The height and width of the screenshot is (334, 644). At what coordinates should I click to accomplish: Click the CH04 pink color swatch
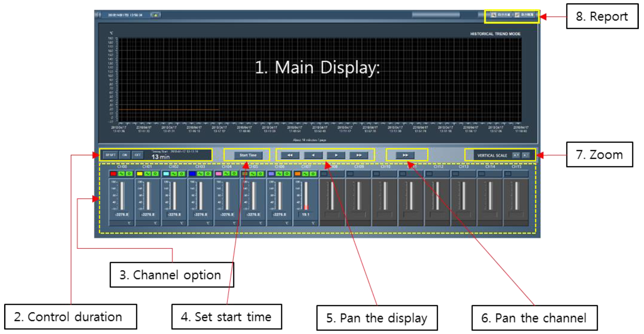coord(219,174)
